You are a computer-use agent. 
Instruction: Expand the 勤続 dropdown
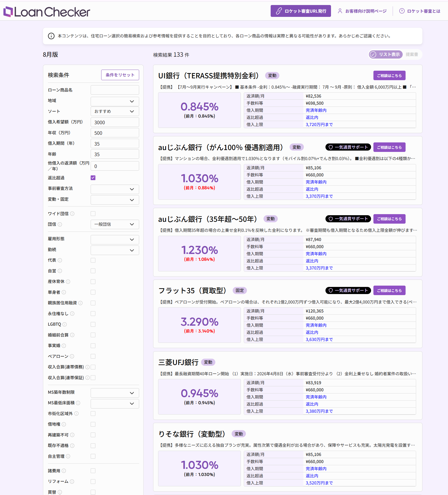coord(115,250)
